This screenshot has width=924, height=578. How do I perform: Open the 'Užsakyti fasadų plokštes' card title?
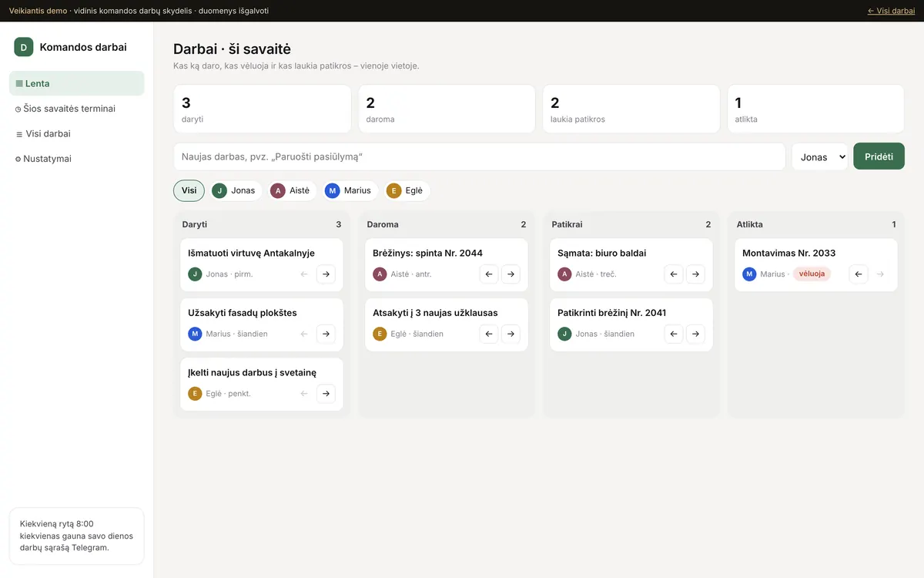[x=243, y=313]
